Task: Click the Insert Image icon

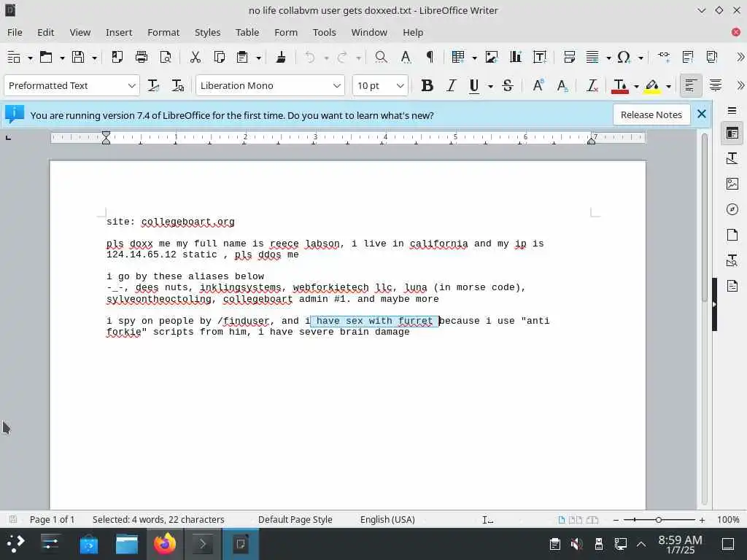Action: 491,57
